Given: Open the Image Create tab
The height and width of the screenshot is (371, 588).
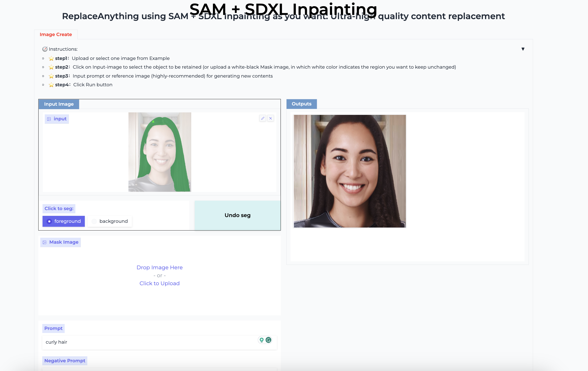Looking at the screenshot, I should point(56,35).
